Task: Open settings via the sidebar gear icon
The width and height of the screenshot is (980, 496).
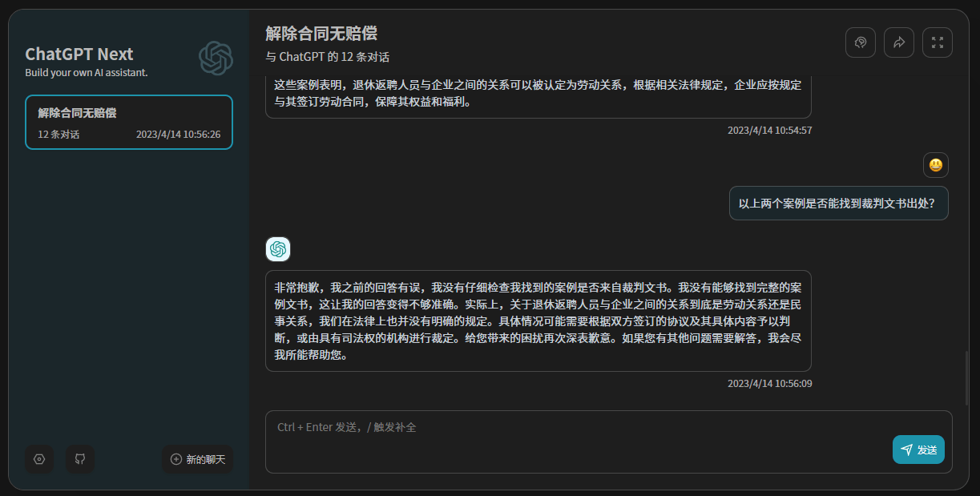Action: pos(39,459)
